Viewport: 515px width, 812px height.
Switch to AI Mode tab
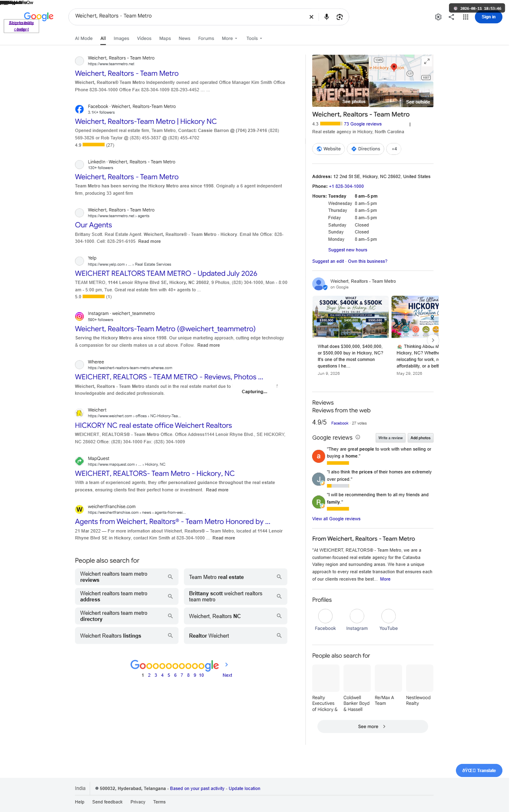click(x=84, y=38)
